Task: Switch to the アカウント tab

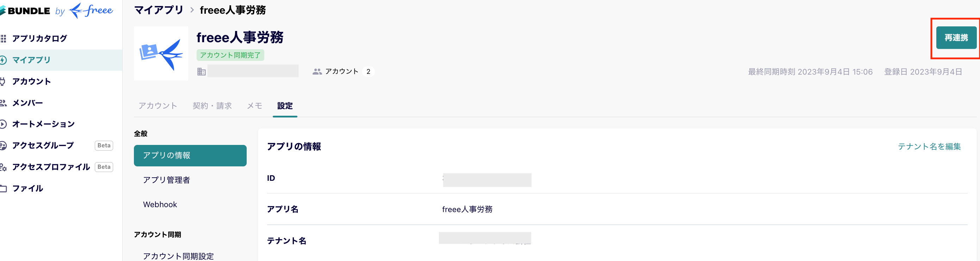Action: click(x=158, y=106)
